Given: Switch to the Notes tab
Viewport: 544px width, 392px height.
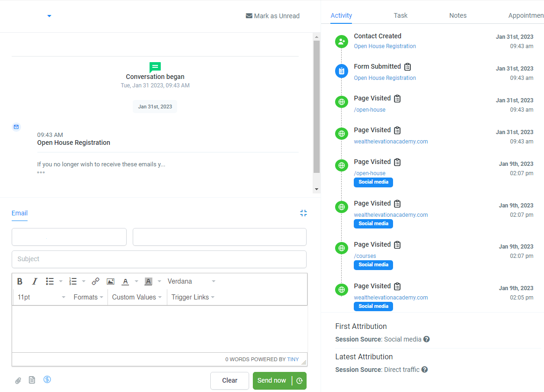Looking at the screenshot, I should [458, 15].
